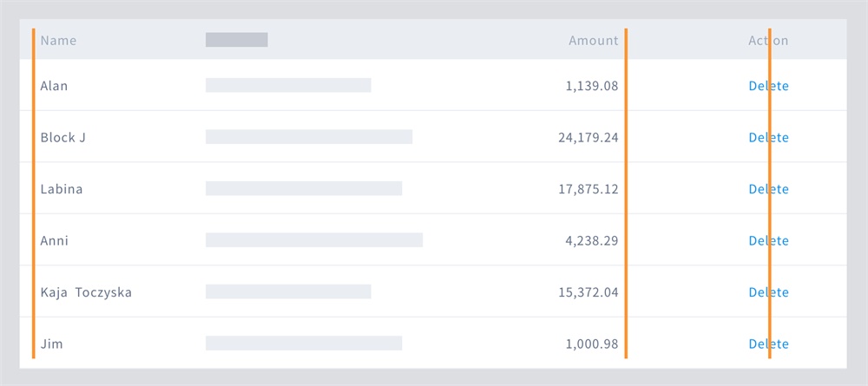Click the gray placeholder column header
Viewport: 868px width, 386px height.
pyautogui.click(x=236, y=40)
